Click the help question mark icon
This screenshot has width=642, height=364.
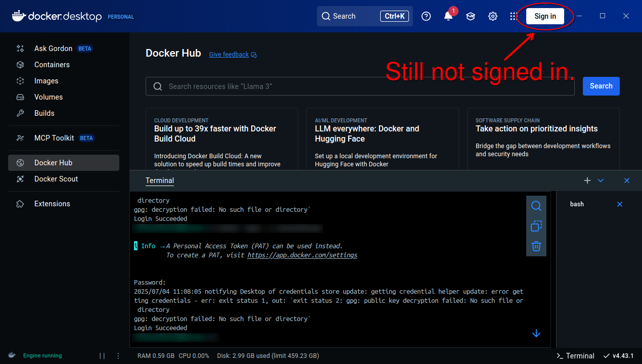click(x=426, y=16)
